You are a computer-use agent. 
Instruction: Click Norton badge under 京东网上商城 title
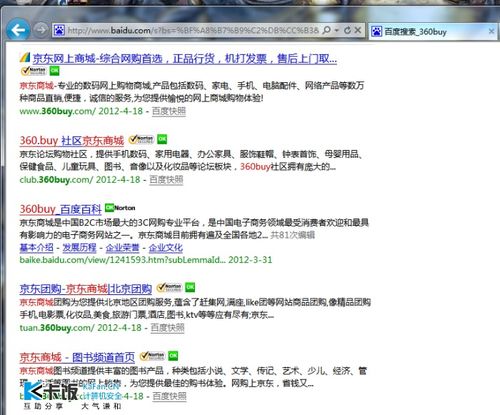click(x=33, y=71)
